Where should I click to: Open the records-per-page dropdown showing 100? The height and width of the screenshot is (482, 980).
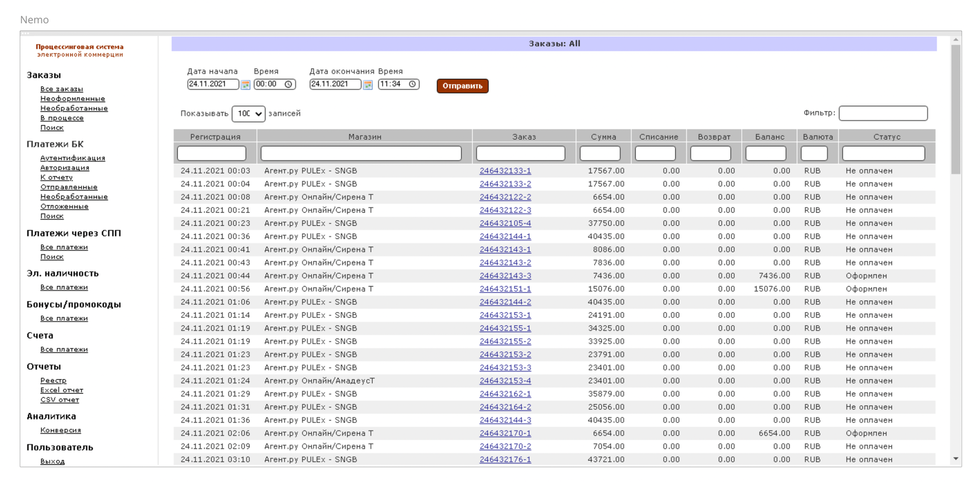tap(249, 113)
